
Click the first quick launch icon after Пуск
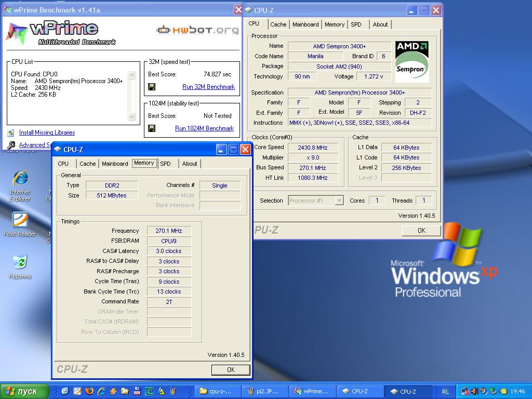pyautogui.click(x=65, y=391)
